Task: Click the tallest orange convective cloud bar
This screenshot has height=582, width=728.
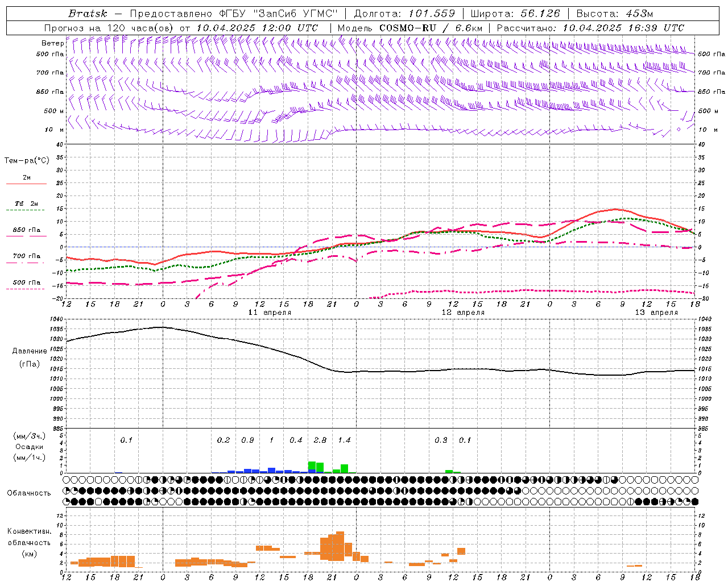Action: [340, 546]
